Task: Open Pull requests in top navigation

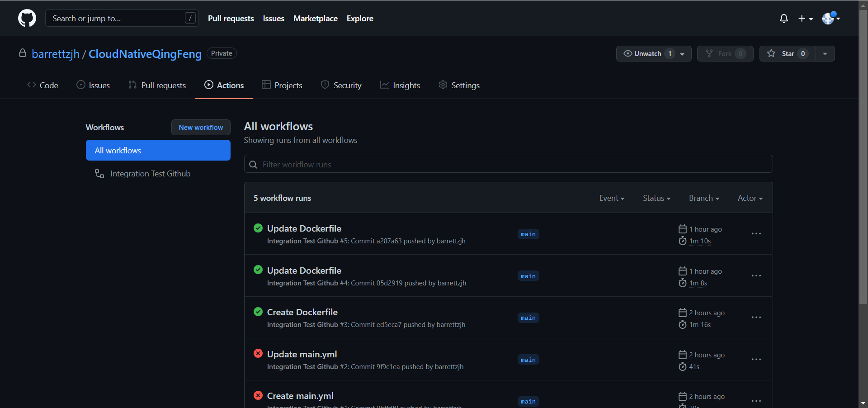Action: 231,19
